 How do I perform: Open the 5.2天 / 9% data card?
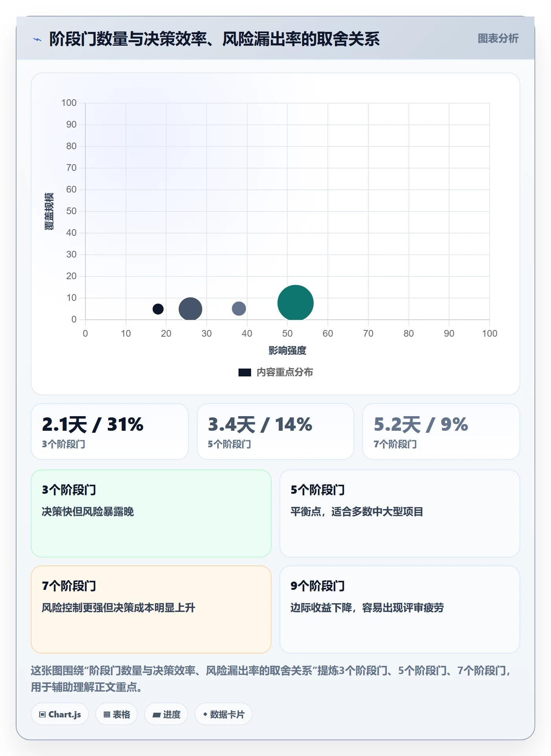click(441, 432)
